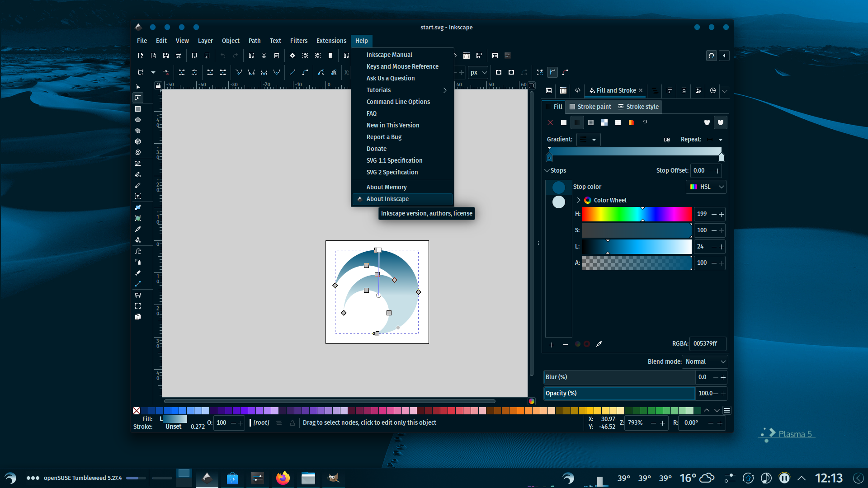This screenshot has width=868, height=488.
Task: Select the Spray tool
Action: tap(138, 262)
